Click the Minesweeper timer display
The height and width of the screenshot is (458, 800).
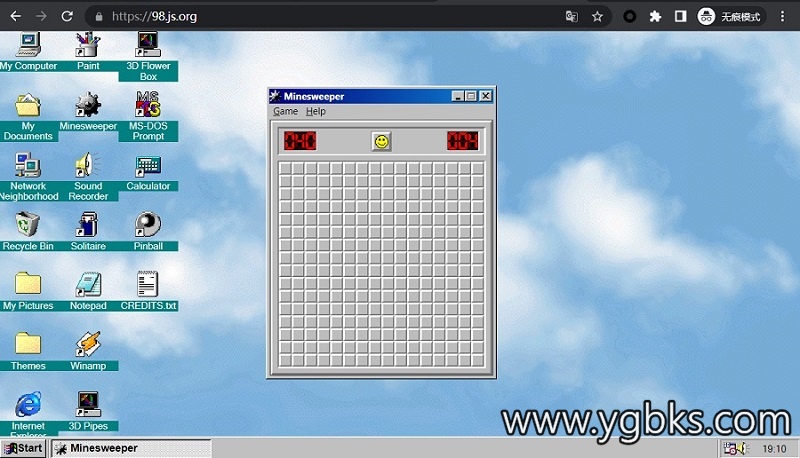(463, 140)
